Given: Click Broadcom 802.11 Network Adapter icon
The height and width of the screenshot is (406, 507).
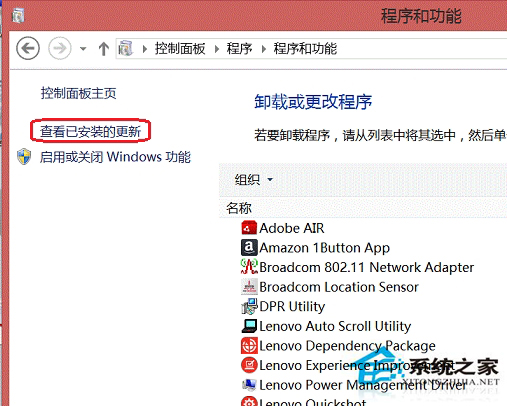Looking at the screenshot, I should [249, 267].
